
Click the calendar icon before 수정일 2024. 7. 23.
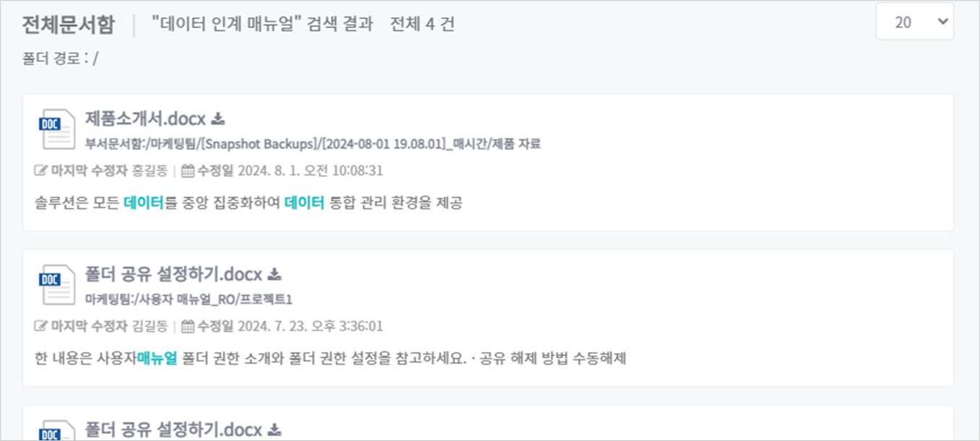coord(188,326)
